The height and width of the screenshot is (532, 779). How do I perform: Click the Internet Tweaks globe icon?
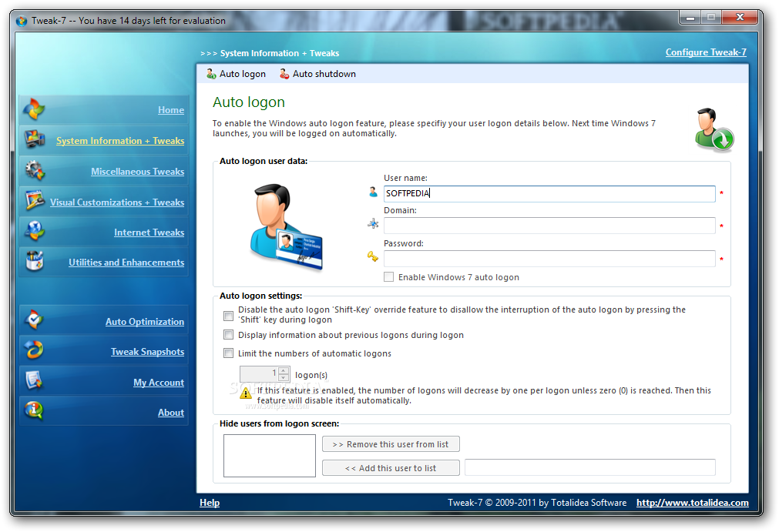coord(35,231)
